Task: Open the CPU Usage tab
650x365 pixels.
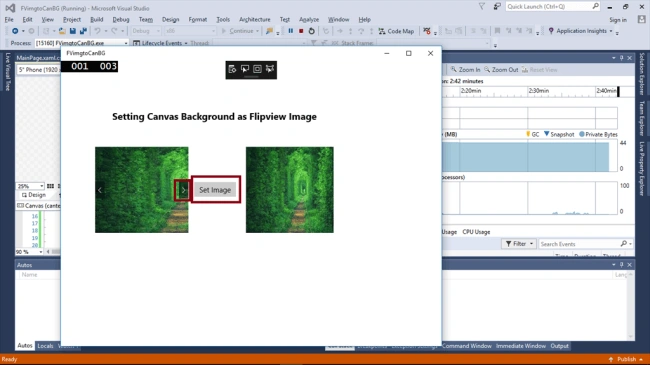Action: pos(476,232)
